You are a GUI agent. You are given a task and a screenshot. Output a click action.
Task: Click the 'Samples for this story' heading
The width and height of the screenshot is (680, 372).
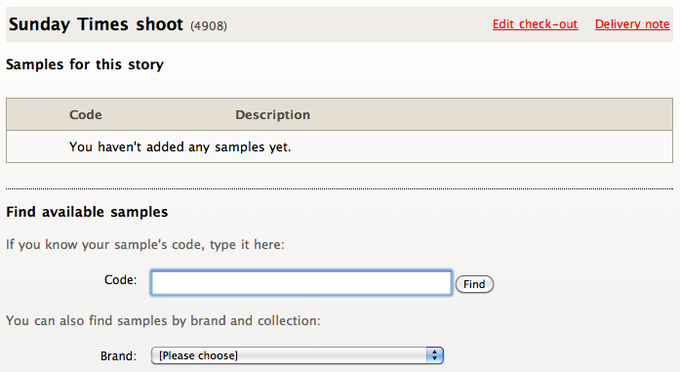[85, 65]
